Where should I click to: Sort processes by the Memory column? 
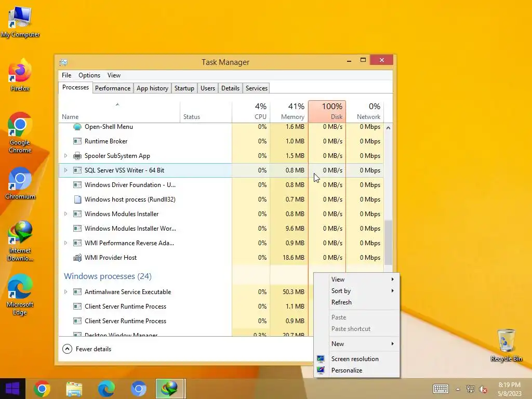pyautogui.click(x=289, y=112)
